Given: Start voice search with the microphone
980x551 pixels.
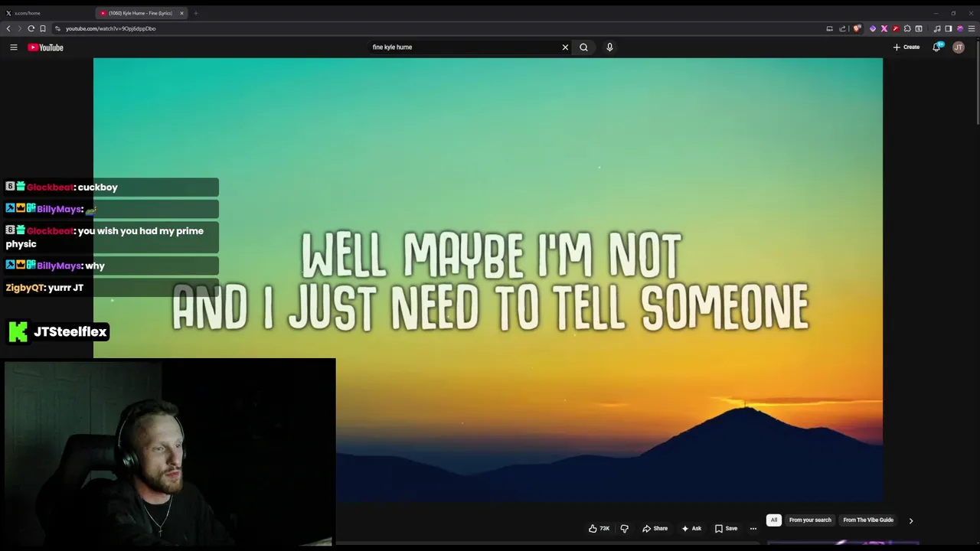Looking at the screenshot, I should [x=609, y=47].
